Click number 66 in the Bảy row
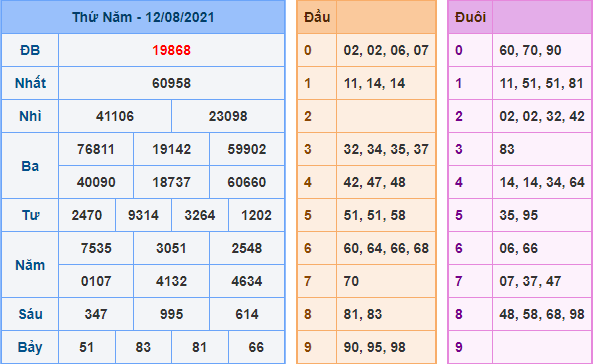 (x=256, y=347)
